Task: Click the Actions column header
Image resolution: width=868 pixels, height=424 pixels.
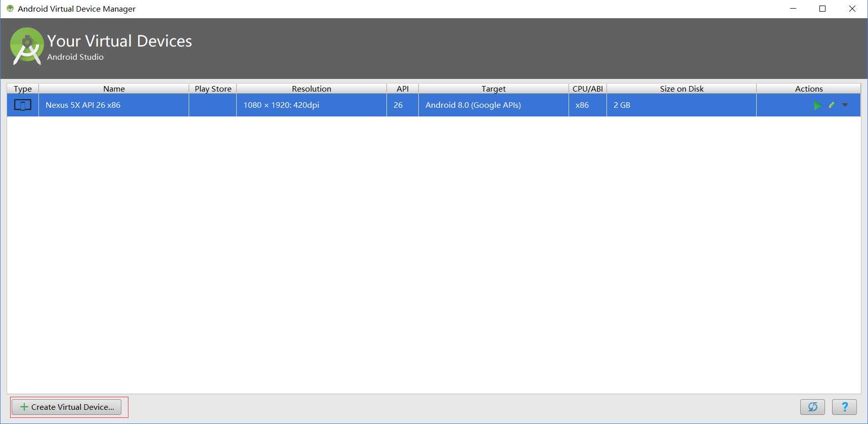Action: click(809, 89)
